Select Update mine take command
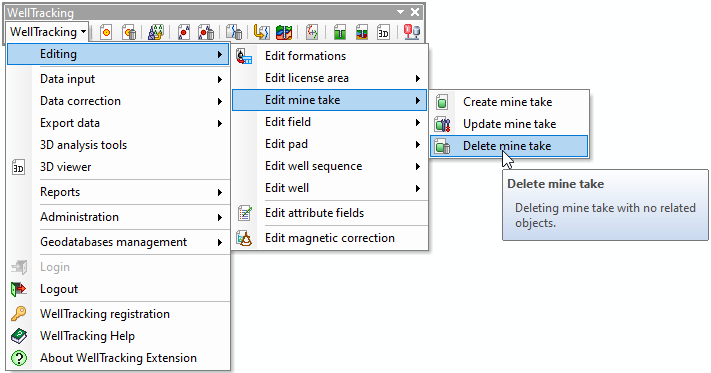 click(509, 124)
